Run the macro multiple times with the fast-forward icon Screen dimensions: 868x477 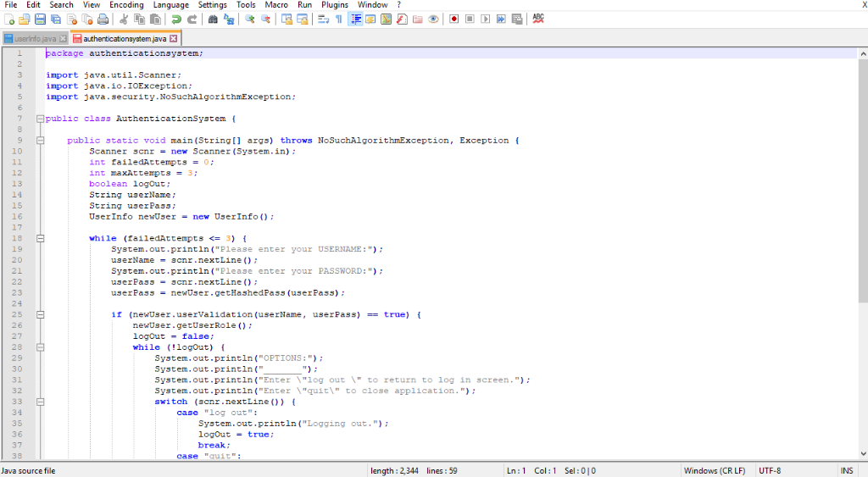tap(501, 19)
